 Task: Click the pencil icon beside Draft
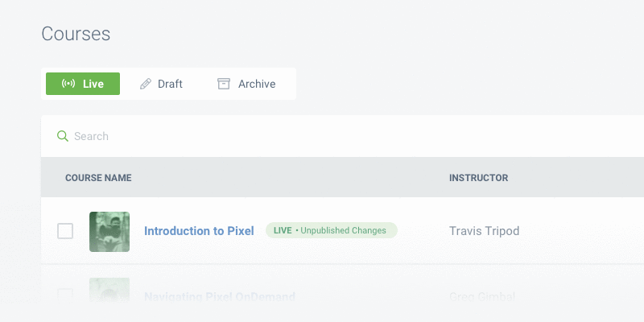[x=146, y=84]
